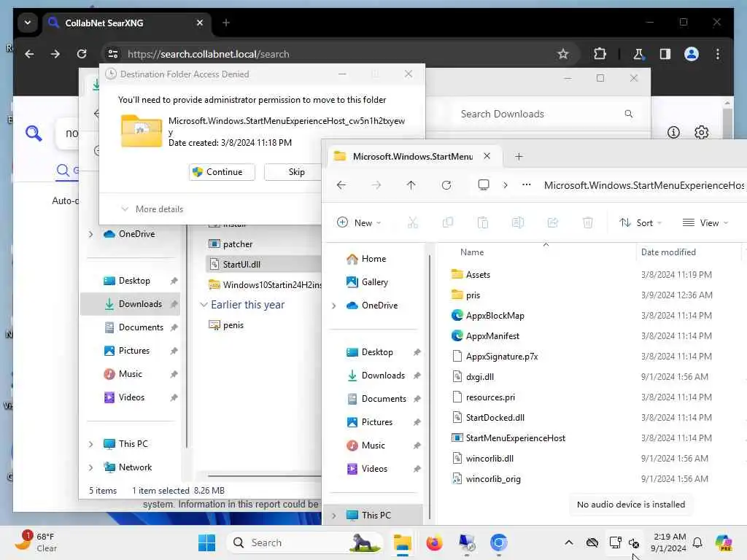
Task: Select the CollabNet SearXNG browser tab
Action: [125, 23]
